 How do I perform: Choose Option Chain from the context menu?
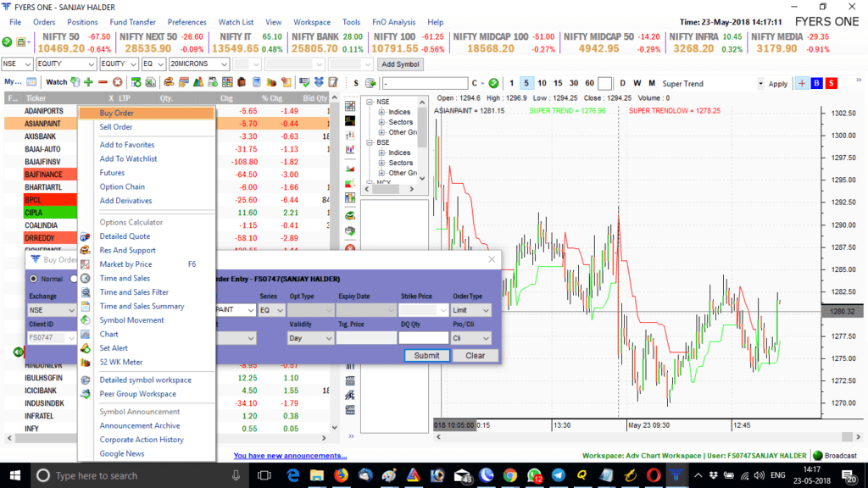(x=123, y=187)
